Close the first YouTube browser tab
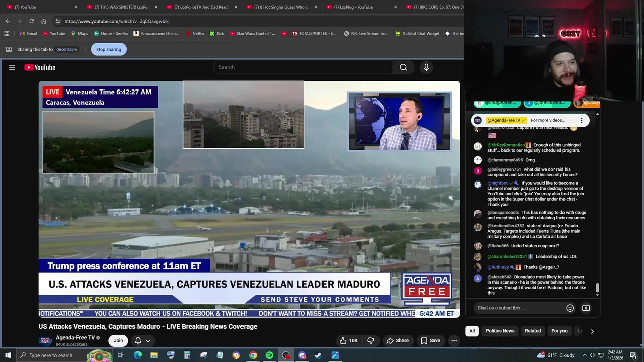644x362 pixels. (76, 7)
